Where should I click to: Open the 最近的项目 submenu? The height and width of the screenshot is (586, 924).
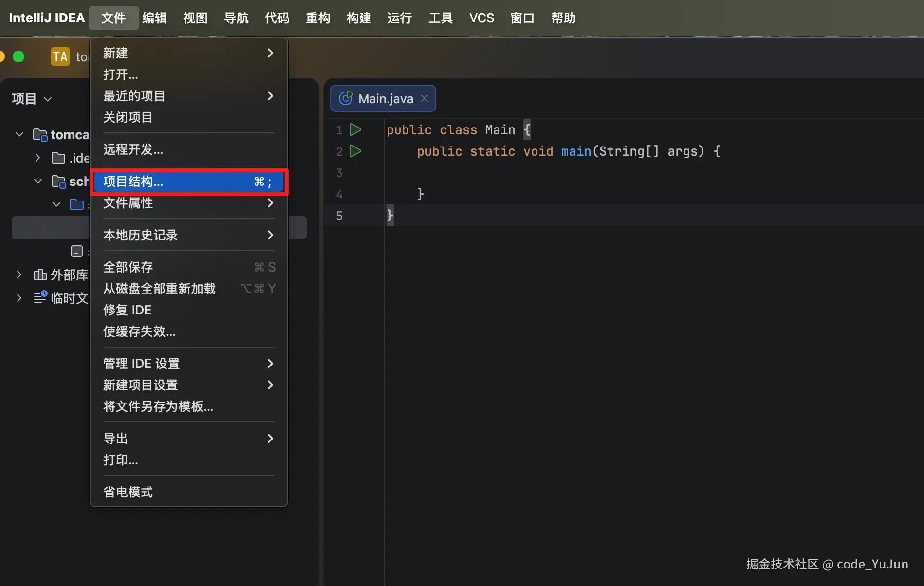pos(189,96)
